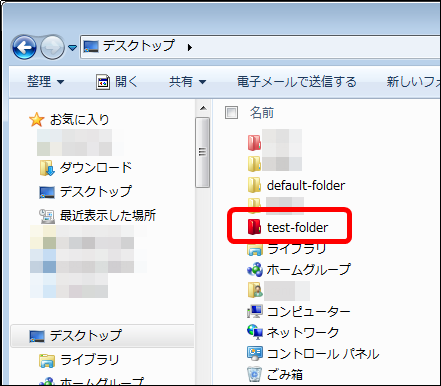This screenshot has height=386, width=441.
Task: Click the 開く toolbar button
Action: coord(117,82)
